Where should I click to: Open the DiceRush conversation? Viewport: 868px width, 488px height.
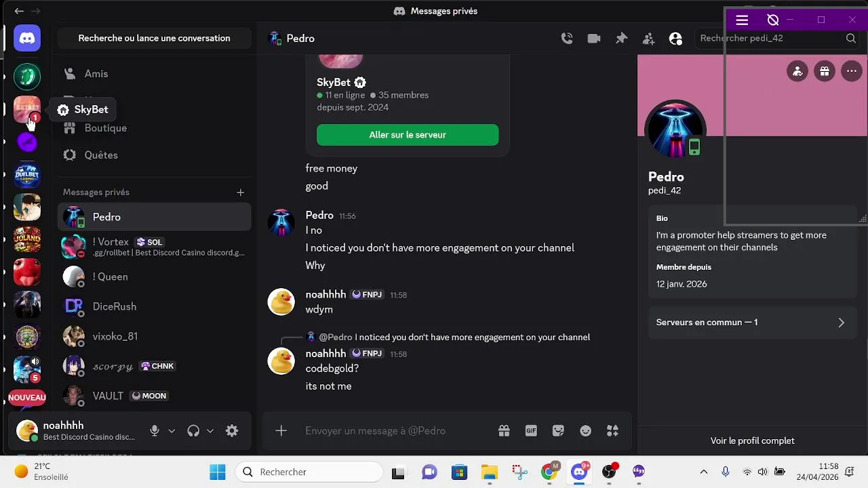coord(155,306)
